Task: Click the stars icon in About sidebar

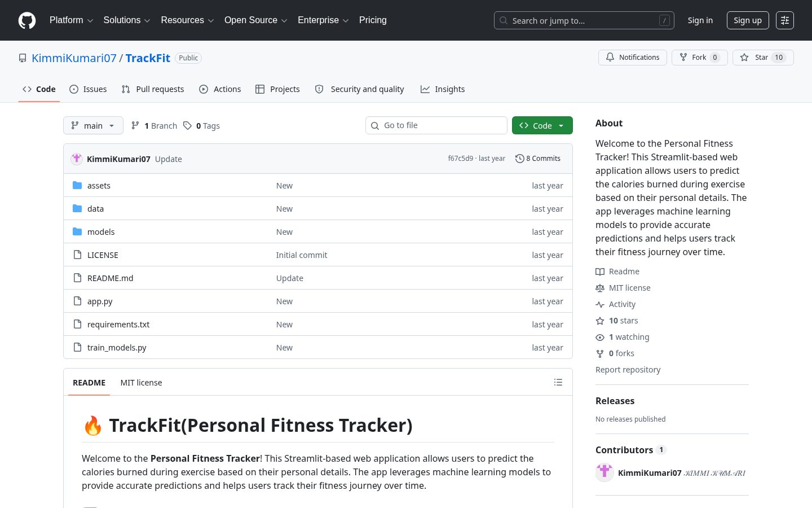Action: tap(600, 321)
